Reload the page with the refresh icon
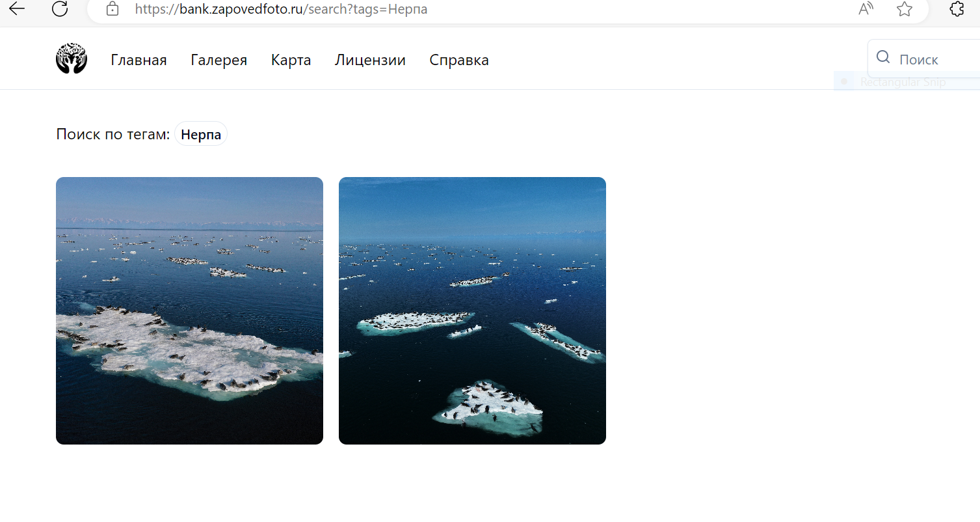 [x=60, y=8]
